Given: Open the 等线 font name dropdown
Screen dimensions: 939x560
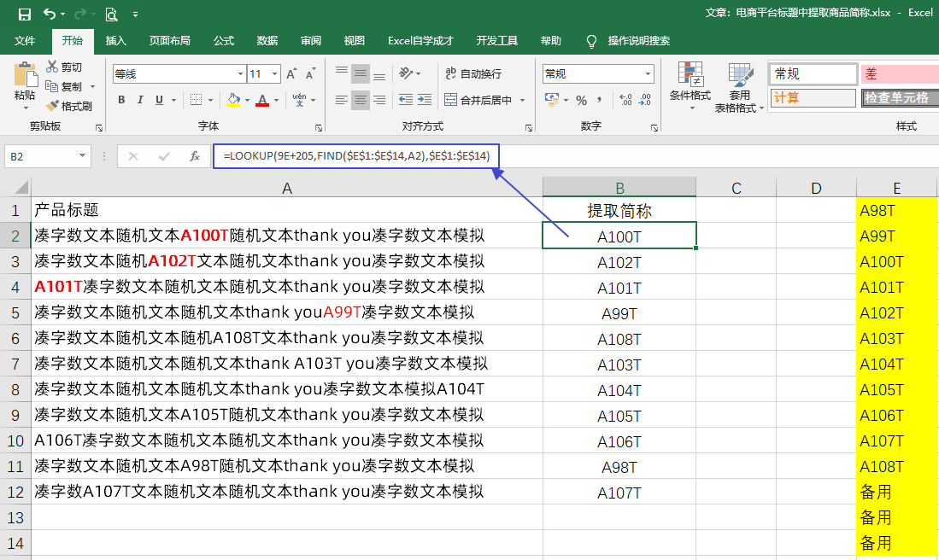Looking at the screenshot, I should coord(241,74).
